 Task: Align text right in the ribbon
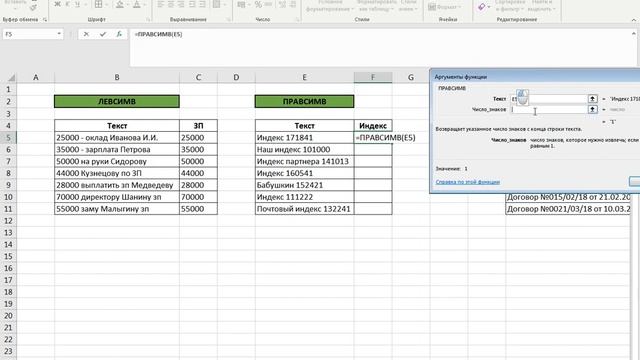[181, 4]
